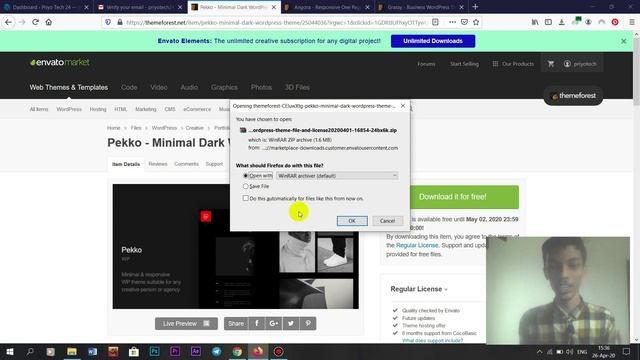The height and width of the screenshot is (360, 640).
Task: Click the Firefox forward arrow button
Action: (22, 22)
